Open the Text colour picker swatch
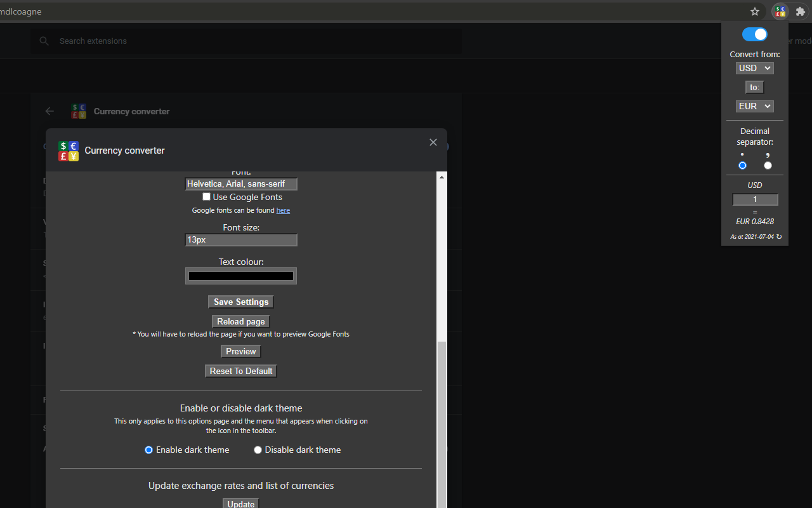The height and width of the screenshot is (508, 812). 241,276
